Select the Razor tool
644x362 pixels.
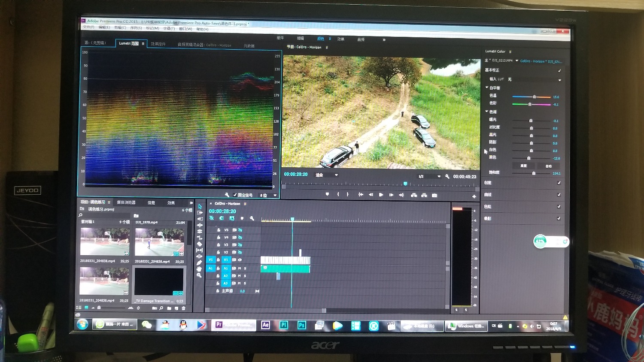point(200,244)
